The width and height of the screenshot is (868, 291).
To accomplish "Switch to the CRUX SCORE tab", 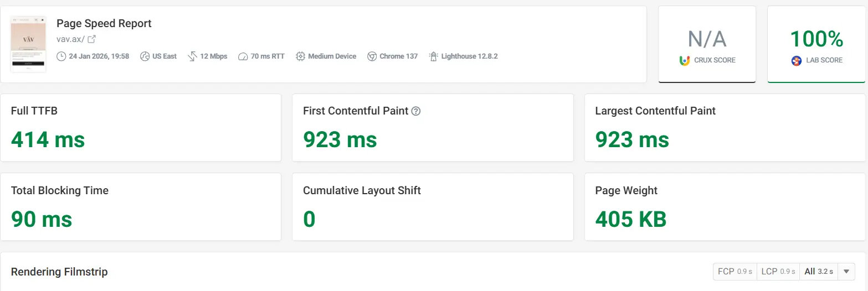I will [707, 44].
